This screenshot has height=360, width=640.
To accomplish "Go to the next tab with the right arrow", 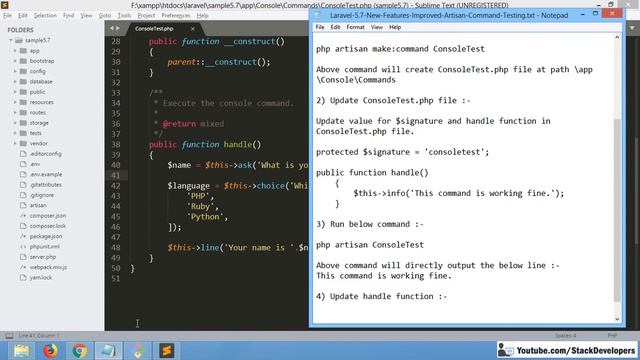I will tap(118, 28).
